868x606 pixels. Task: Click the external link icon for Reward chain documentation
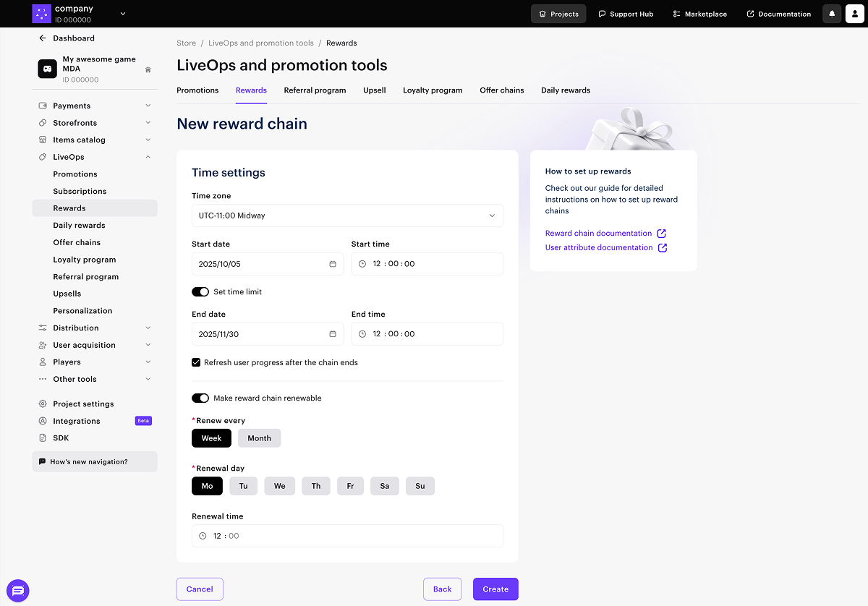661,234
